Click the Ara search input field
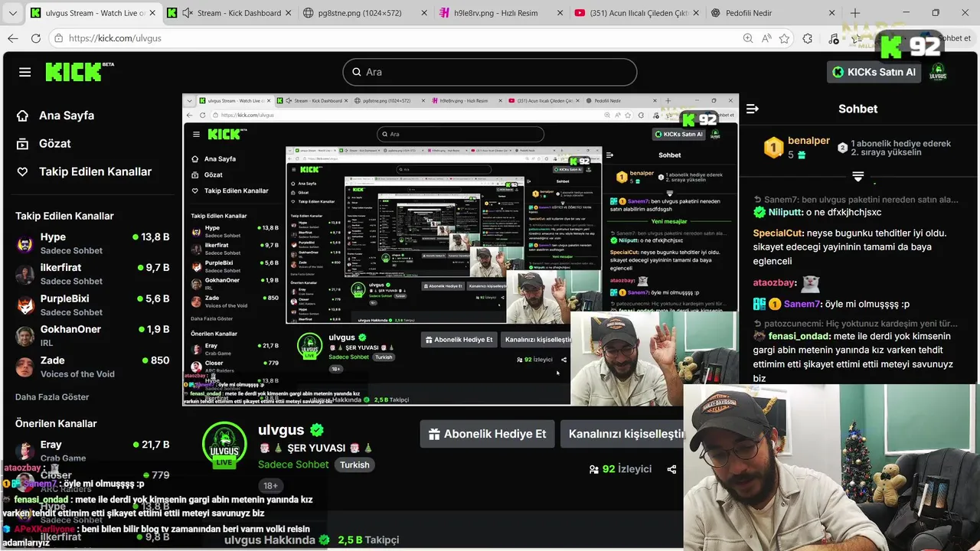The image size is (980, 551). (x=490, y=72)
